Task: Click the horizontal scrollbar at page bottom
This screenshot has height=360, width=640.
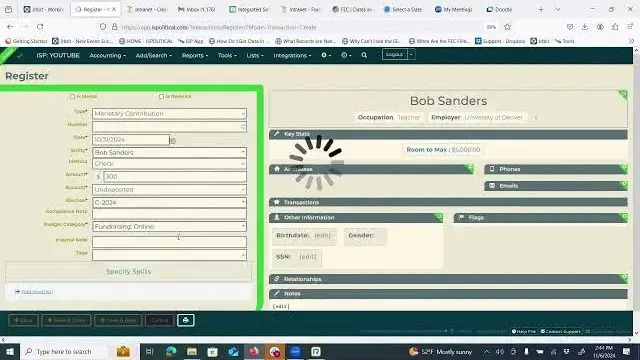Action: point(316,340)
